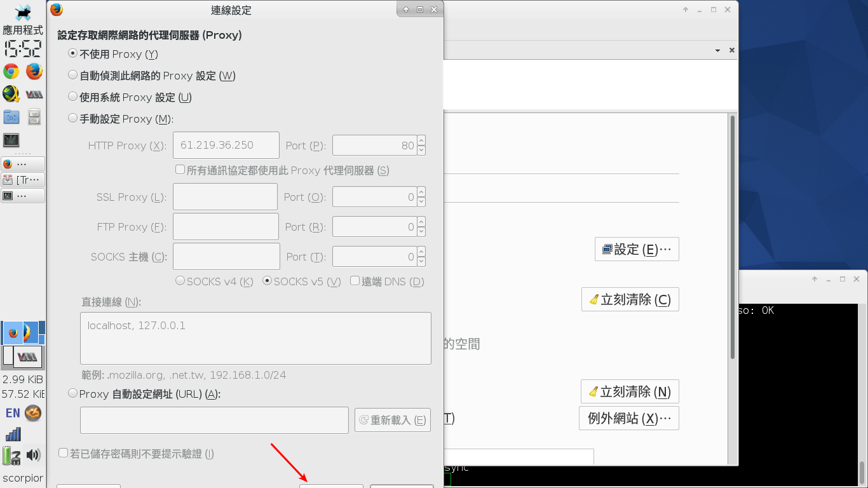Click the "so: OK" terminal output text

pyautogui.click(x=757, y=310)
